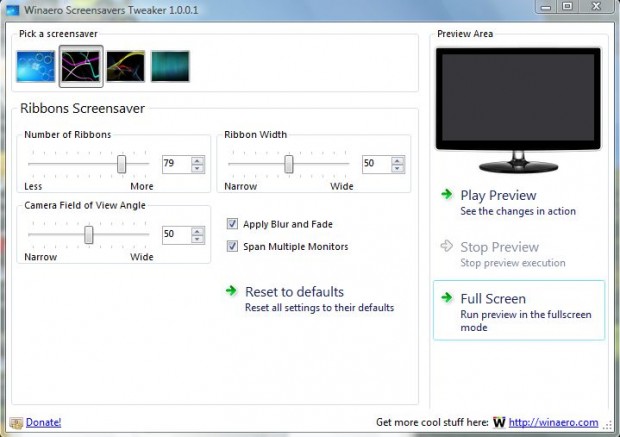Increase Number of Ribbons with up arrow
Image resolution: width=620 pixels, height=437 pixels.
click(198, 159)
